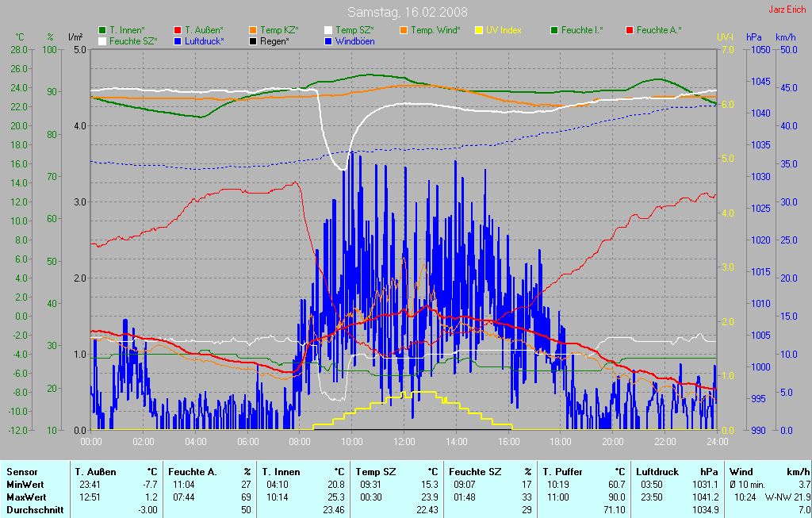Click the 71.10 average T. Puffer value
The width and height of the screenshot is (812, 518).
615,510
